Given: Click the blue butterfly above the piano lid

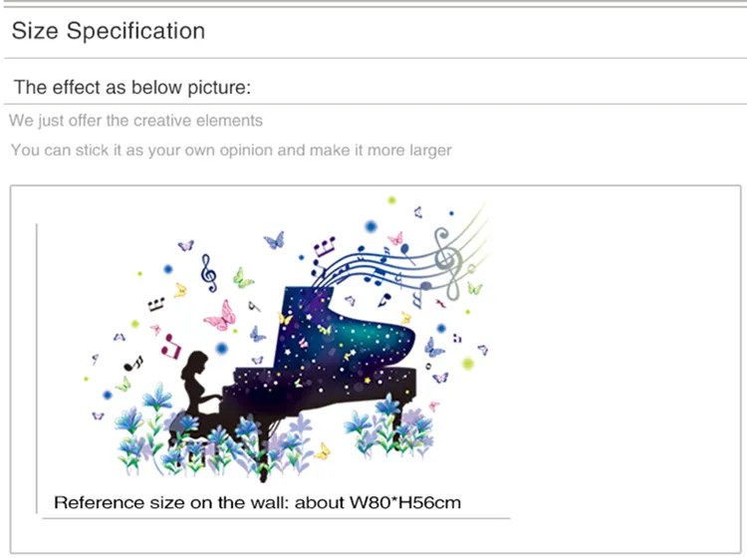Looking at the screenshot, I should click(x=274, y=240).
